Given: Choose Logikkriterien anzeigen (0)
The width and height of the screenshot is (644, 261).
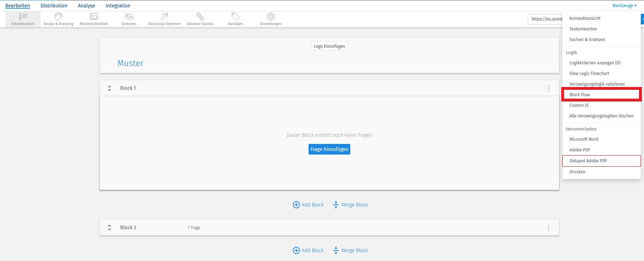Looking at the screenshot, I should (601, 63).
